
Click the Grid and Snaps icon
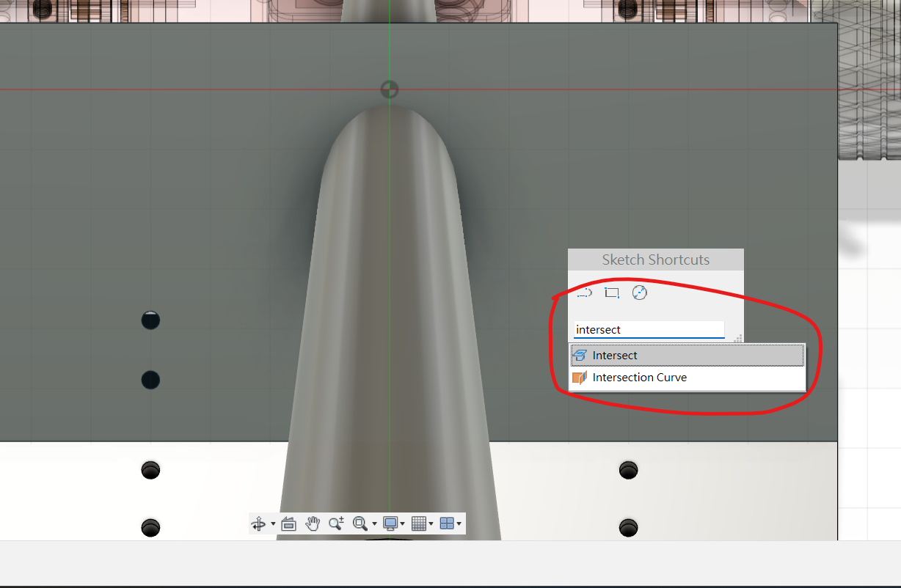418,523
